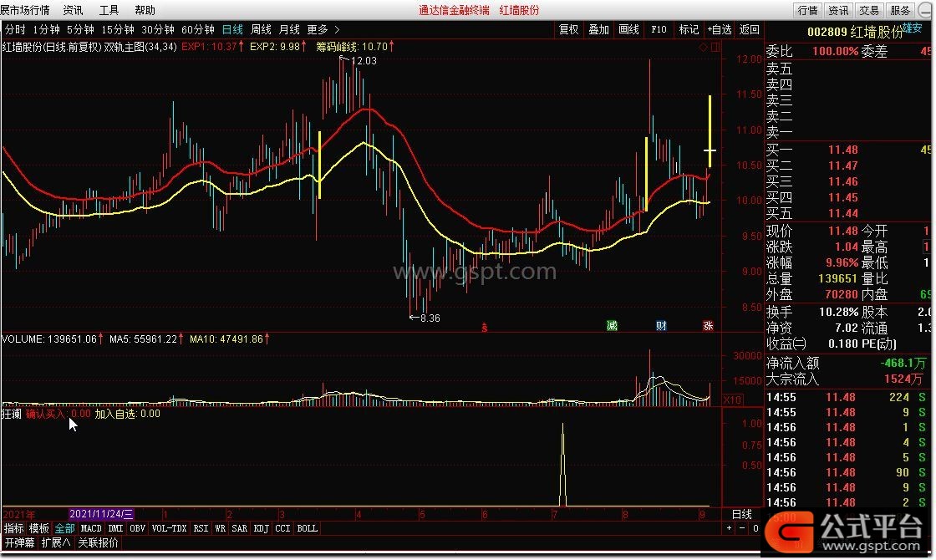This screenshot has height=560, width=936.
Task: Open the 帮助 menu
Action: click(x=145, y=10)
